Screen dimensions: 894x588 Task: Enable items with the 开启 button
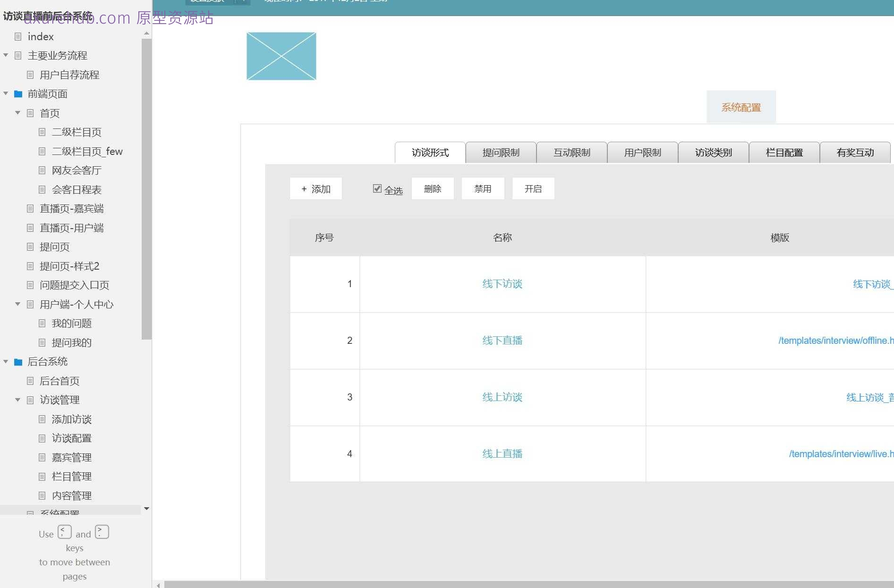(533, 188)
